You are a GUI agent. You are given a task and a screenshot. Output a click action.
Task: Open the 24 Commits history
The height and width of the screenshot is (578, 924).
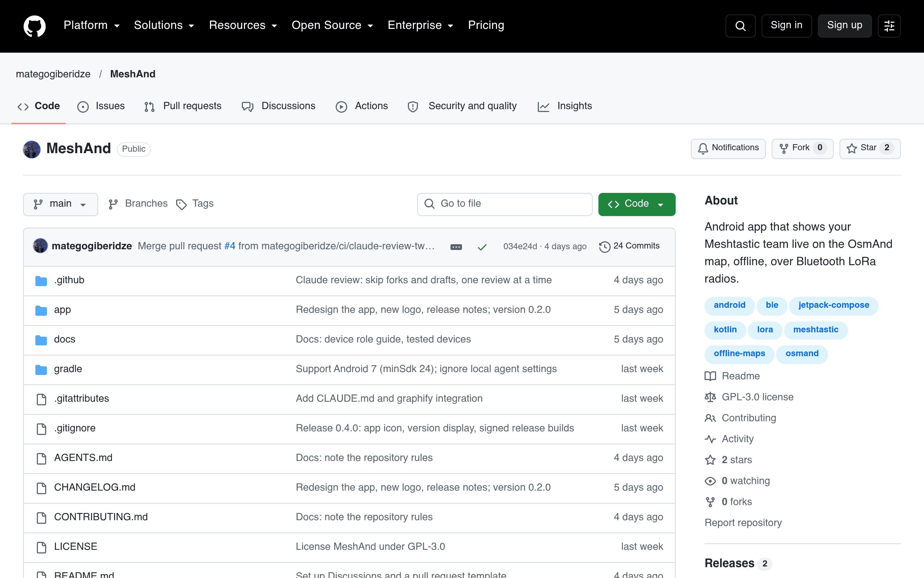pyautogui.click(x=629, y=246)
